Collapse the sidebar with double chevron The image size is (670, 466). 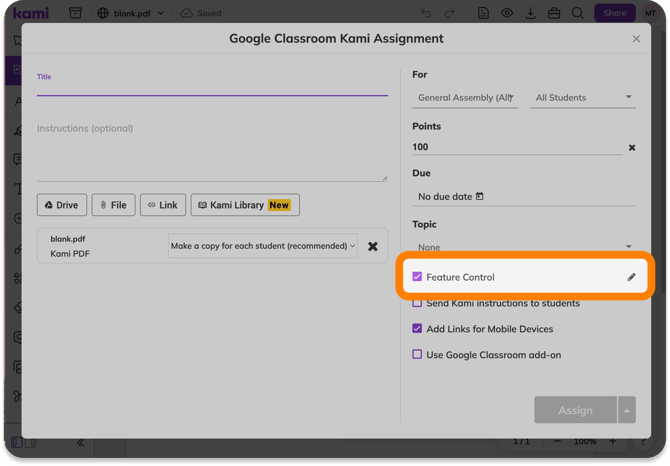80,443
